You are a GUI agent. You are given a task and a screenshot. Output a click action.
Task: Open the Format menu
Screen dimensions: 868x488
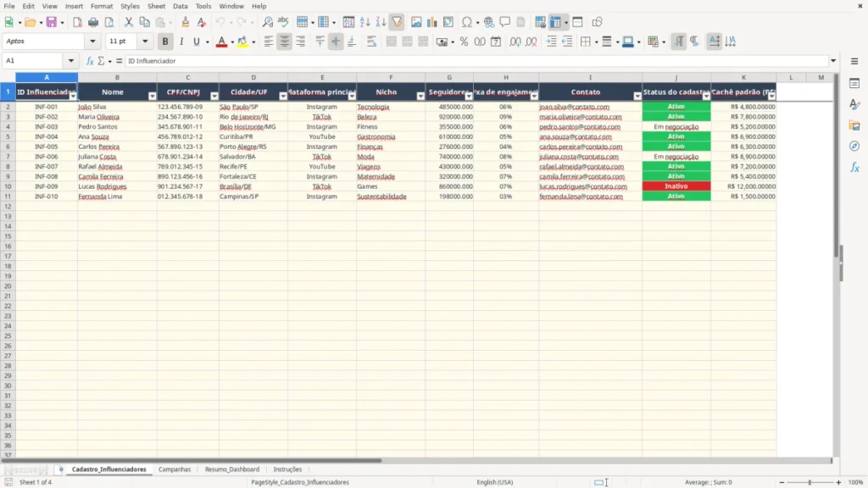tap(102, 6)
